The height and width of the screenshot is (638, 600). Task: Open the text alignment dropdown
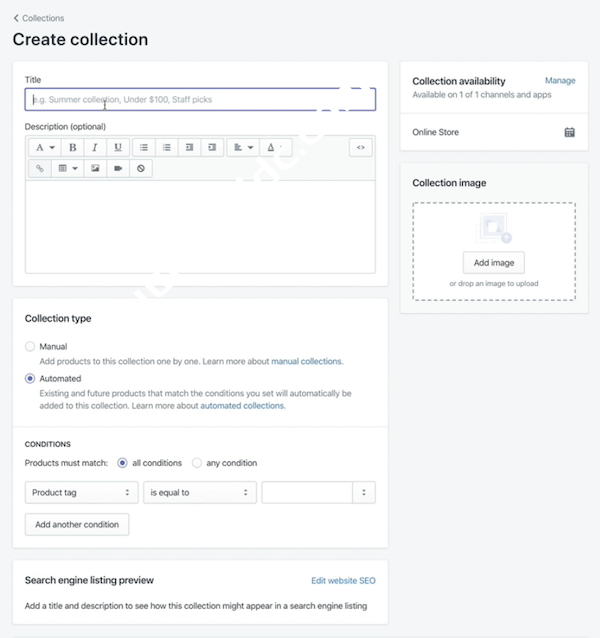(243, 148)
